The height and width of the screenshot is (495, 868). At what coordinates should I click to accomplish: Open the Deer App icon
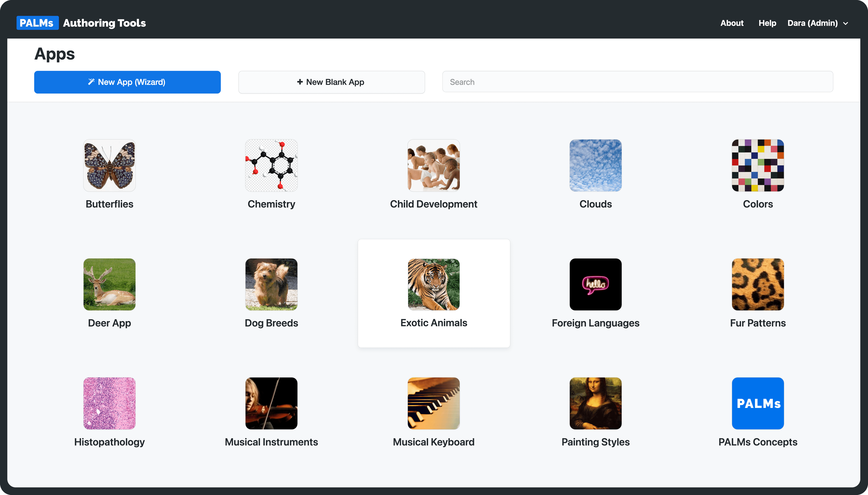(x=109, y=285)
